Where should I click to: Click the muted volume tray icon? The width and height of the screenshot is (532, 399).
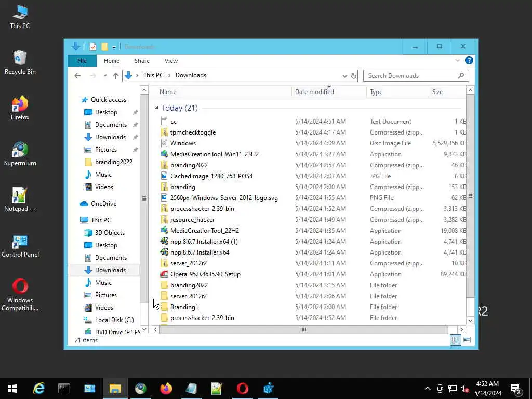[x=464, y=389]
